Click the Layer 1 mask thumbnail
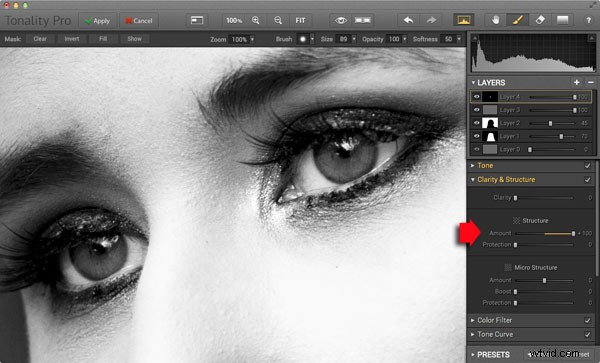The width and height of the screenshot is (600, 363). tap(490, 136)
